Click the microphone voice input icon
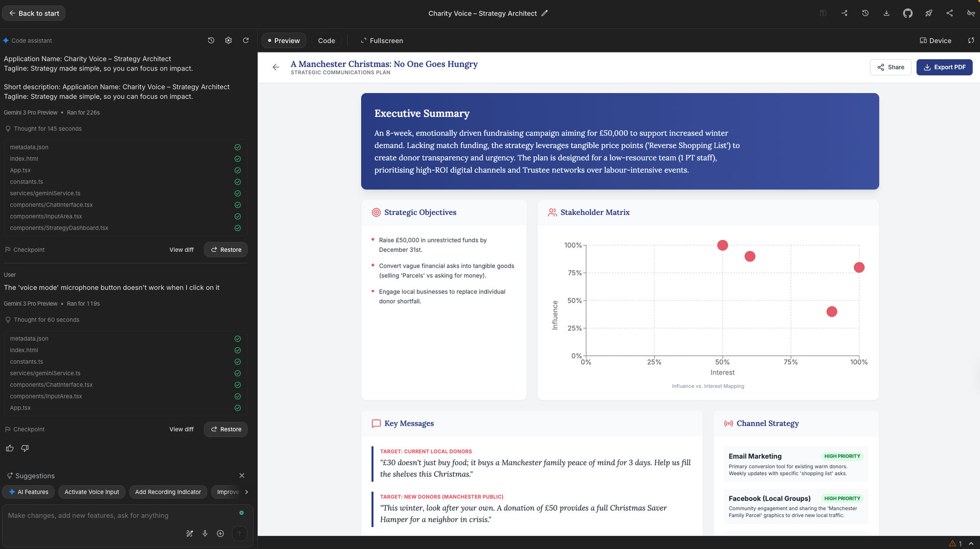Screen dimensions: 980x549 pos(205,533)
